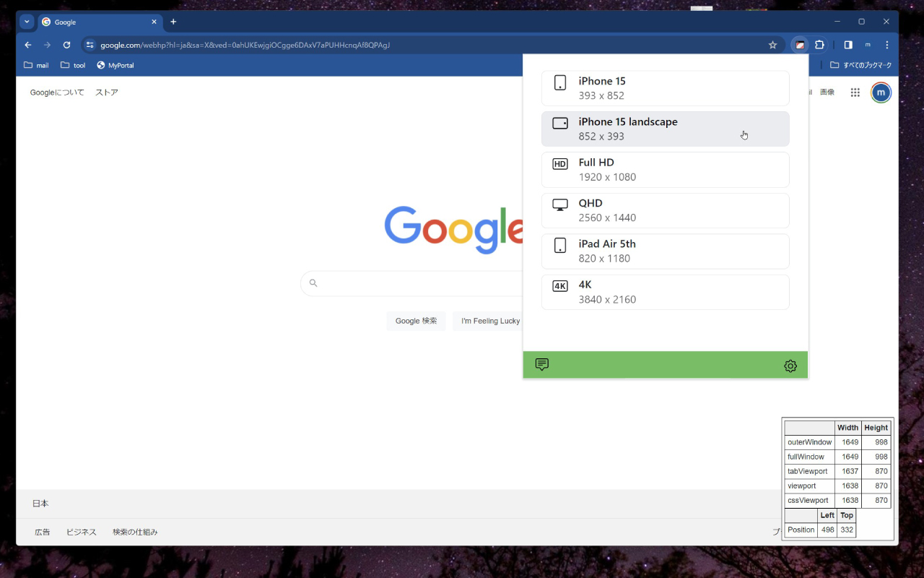
Task: Open a new tab with plus button
Action: tap(173, 22)
